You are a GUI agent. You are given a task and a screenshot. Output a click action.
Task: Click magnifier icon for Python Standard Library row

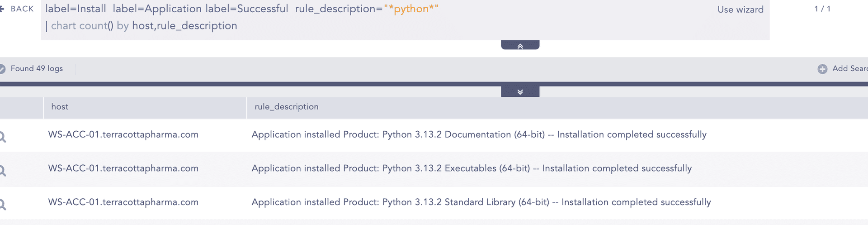click(2, 205)
